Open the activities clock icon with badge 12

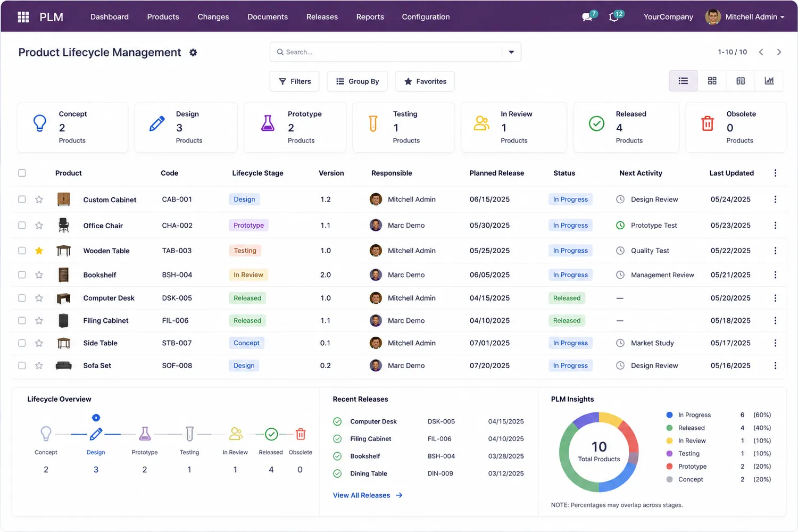pos(616,16)
